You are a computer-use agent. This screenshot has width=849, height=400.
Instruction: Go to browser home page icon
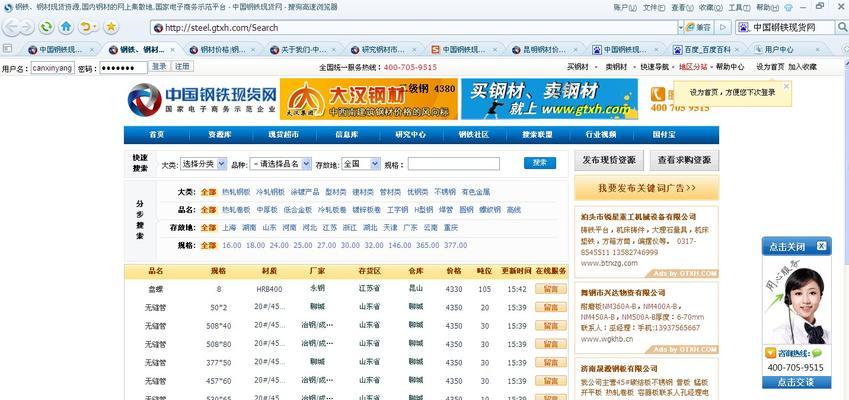click(66, 27)
